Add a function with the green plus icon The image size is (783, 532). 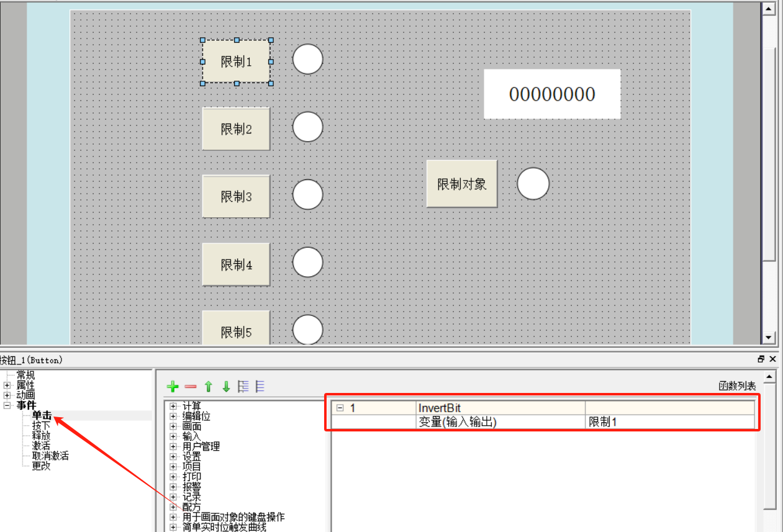point(173,387)
